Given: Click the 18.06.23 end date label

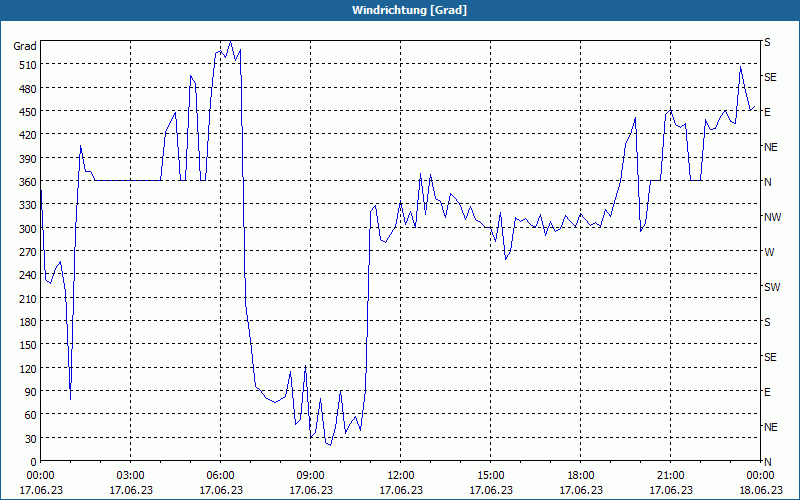Looking at the screenshot, I should (x=761, y=490).
